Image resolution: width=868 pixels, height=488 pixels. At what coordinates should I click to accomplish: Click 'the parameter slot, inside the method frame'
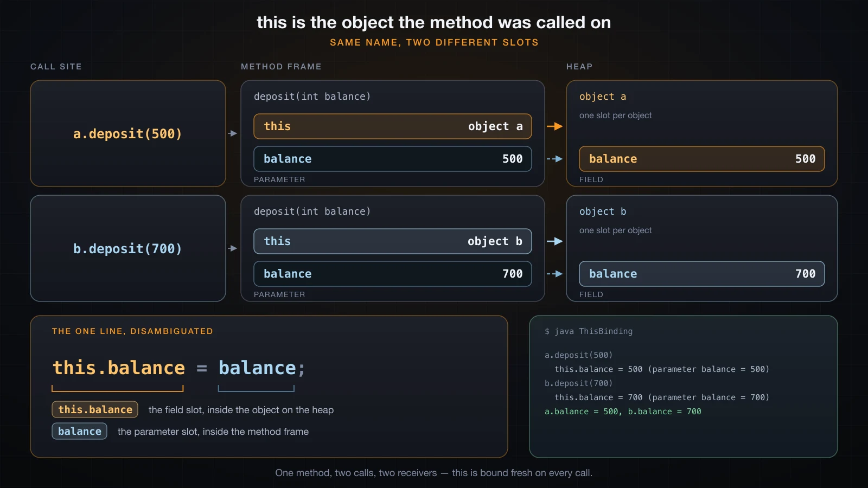coord(213,432)
